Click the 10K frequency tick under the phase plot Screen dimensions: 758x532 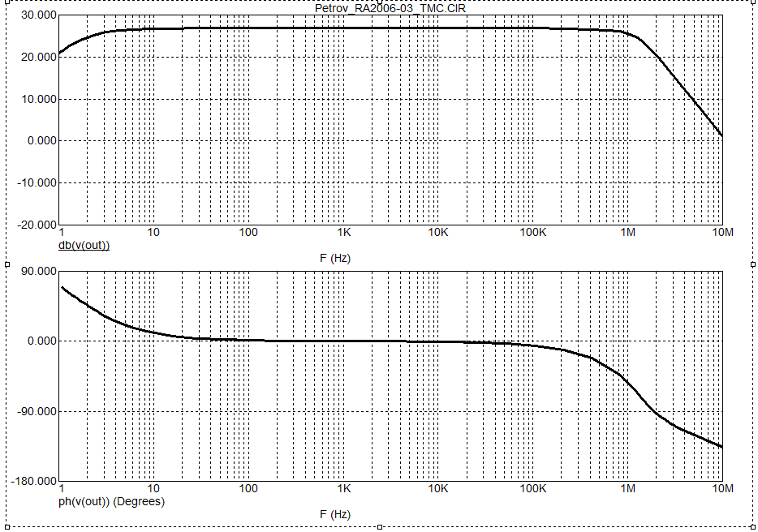click(438, 488)
